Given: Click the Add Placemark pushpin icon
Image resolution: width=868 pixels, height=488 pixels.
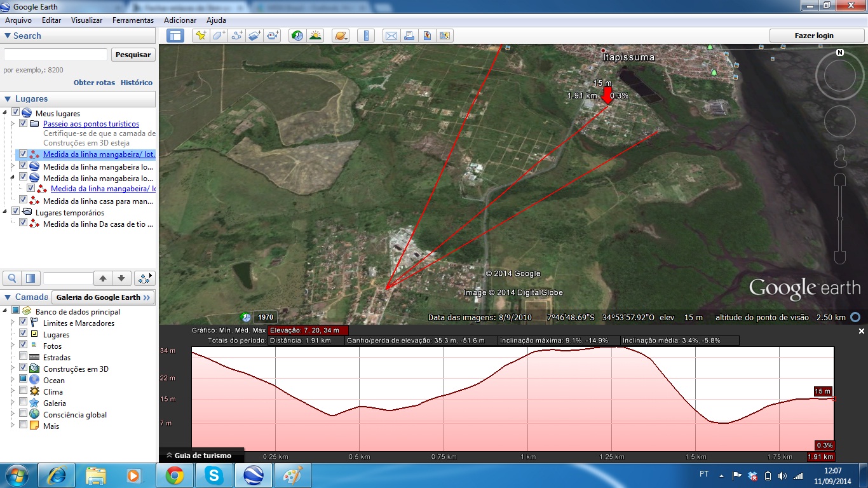Looking at the screenshot, I should coord(201,36).
